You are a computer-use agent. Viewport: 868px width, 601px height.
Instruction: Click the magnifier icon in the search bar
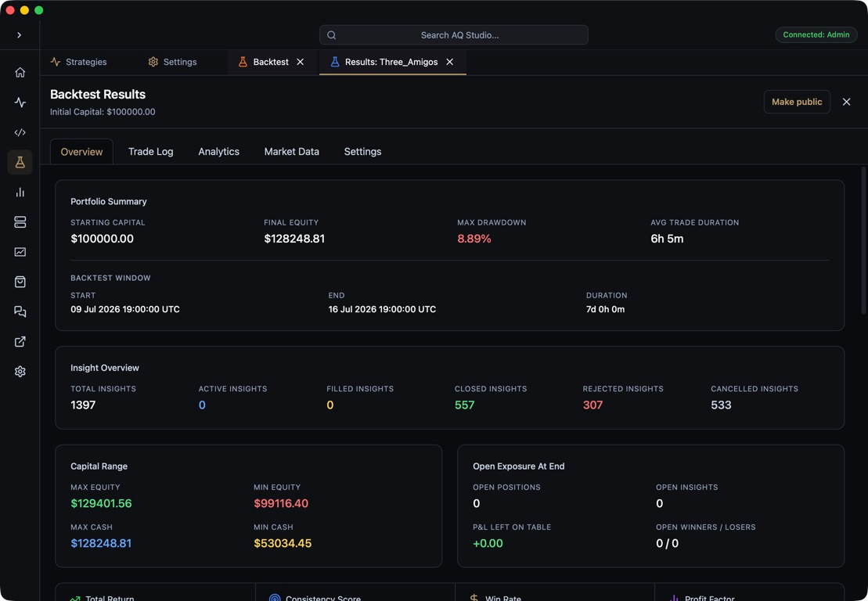tap(332, 35)
